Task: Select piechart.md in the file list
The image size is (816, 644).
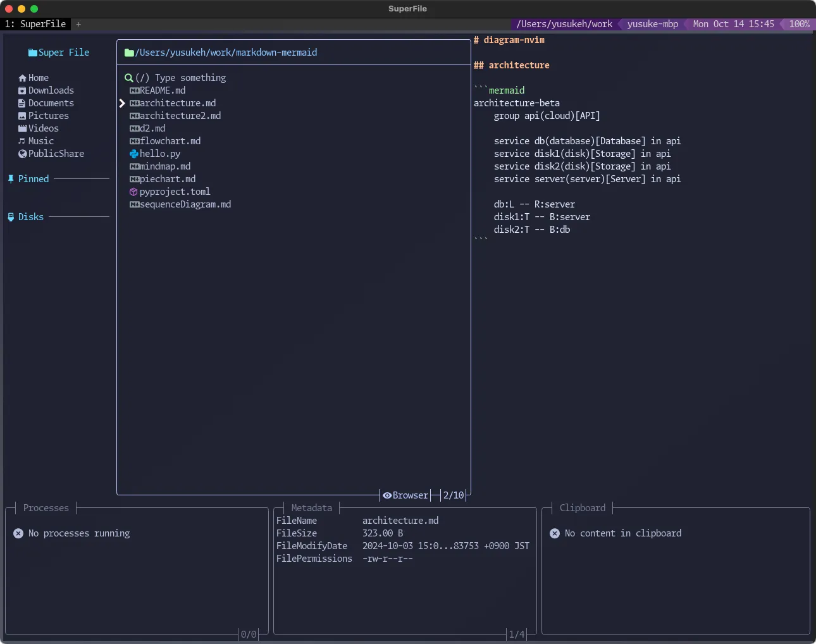Action: tap(168, 179)
